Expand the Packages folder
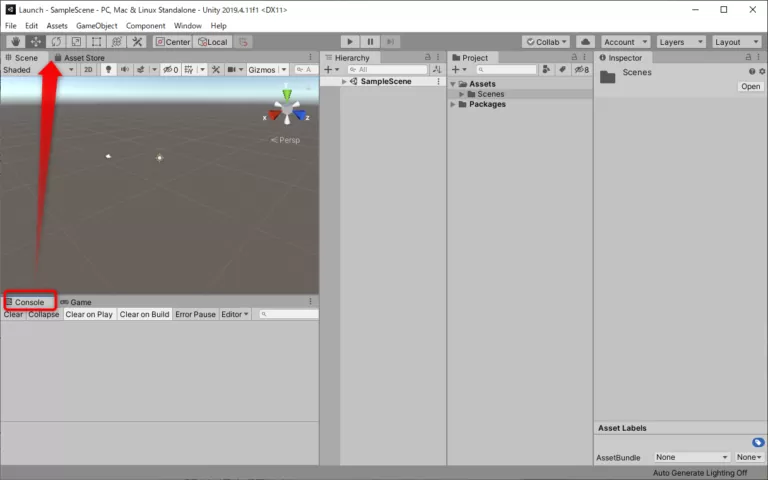 (x=453, y=104)
